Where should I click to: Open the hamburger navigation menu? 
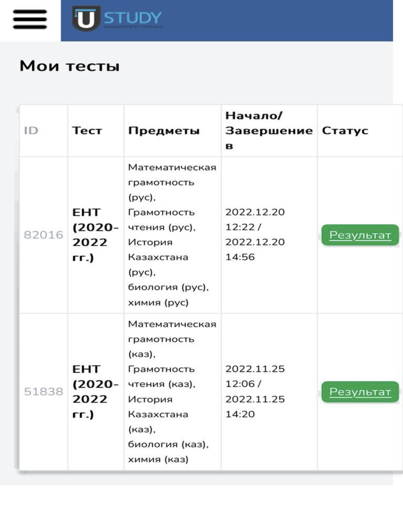click(x=30, y=19)
